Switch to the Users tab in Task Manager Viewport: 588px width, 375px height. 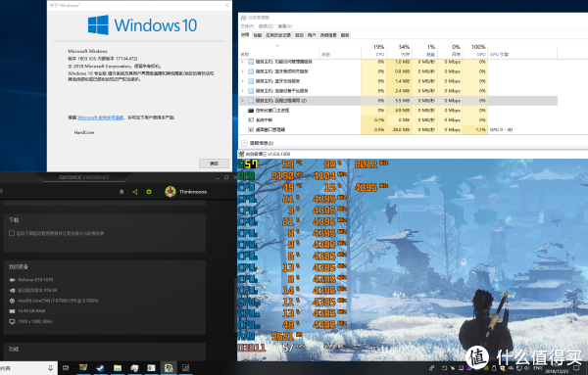pyautogui.click(x=312, y=35)
